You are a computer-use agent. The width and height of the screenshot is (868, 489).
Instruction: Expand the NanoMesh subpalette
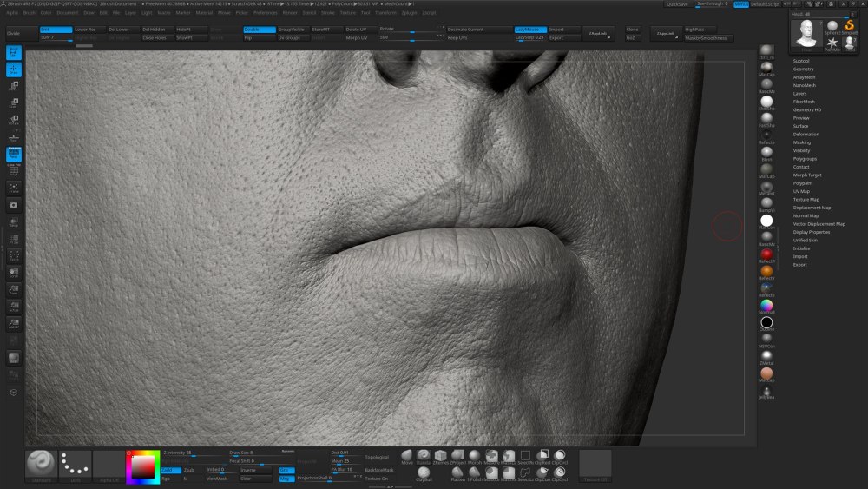pyautogui.click(x=805, y=85)
